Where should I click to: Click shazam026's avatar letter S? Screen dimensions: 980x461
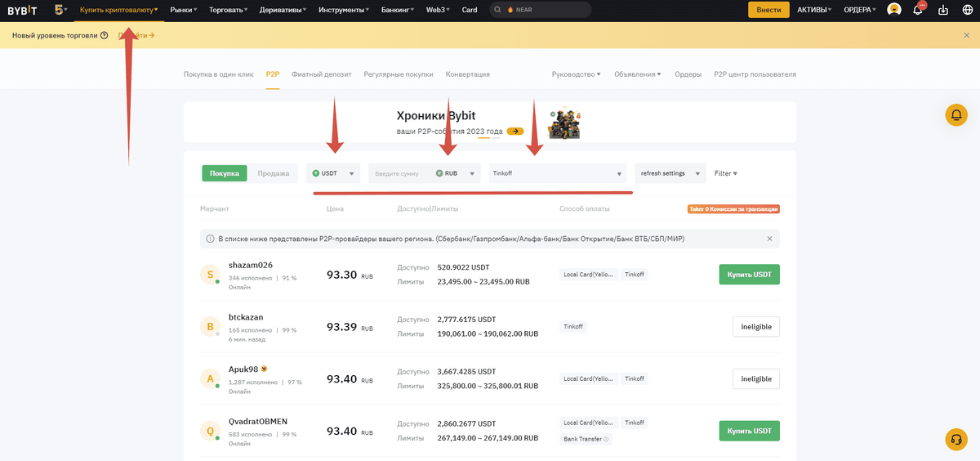(x=210, y=275)
